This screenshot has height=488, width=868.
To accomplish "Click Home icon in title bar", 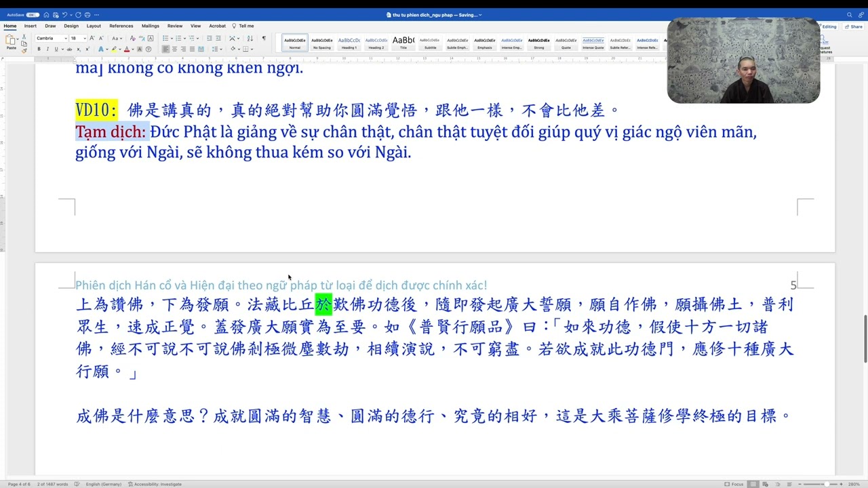I will [x=46, y=15].
